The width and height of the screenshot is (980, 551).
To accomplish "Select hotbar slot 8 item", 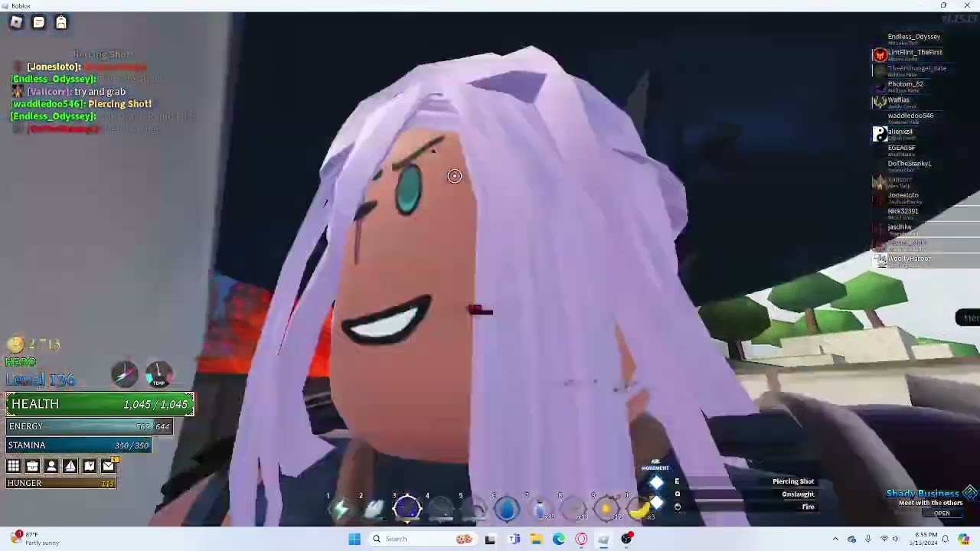I will (573, 507).
